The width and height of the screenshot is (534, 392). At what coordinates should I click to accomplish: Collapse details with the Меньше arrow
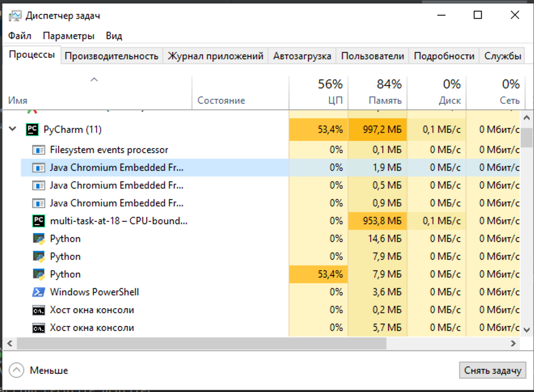(x=16, y=370)
